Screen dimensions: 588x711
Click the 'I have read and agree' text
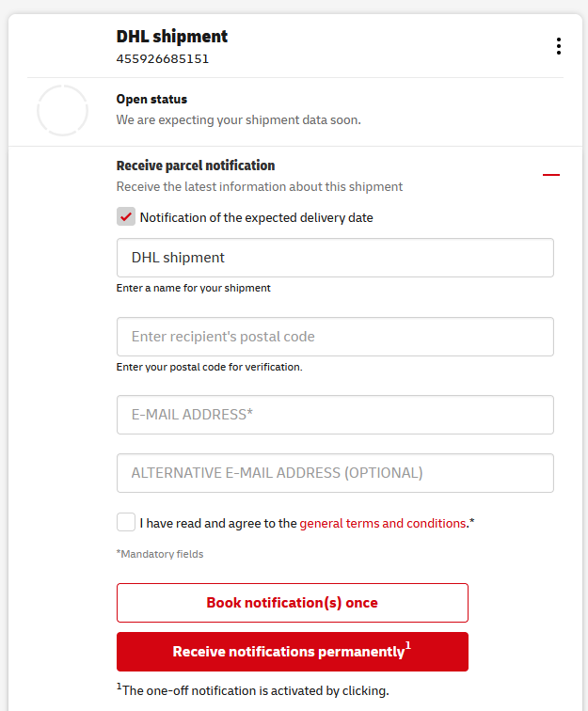coord(218,523)
